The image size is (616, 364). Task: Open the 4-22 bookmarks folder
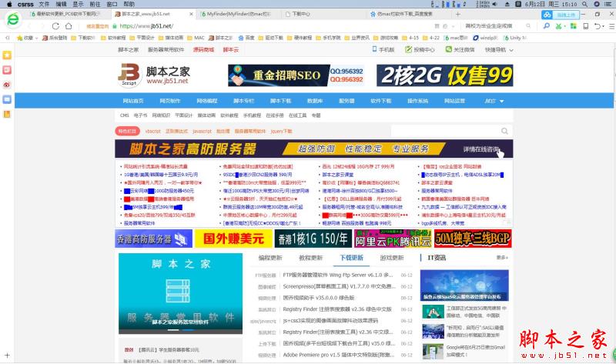[x=431, y=38]
